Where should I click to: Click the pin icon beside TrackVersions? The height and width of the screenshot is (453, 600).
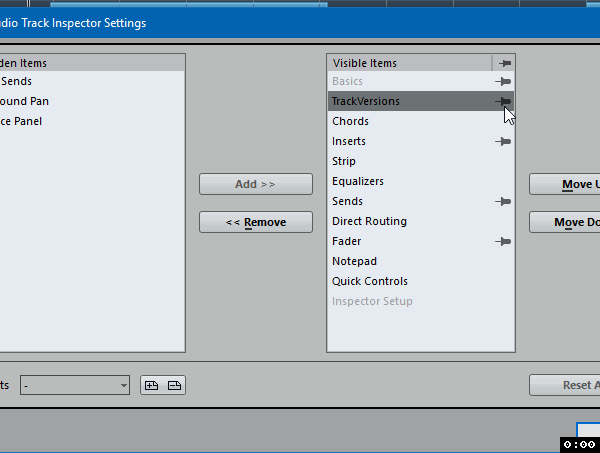point(504,101)
